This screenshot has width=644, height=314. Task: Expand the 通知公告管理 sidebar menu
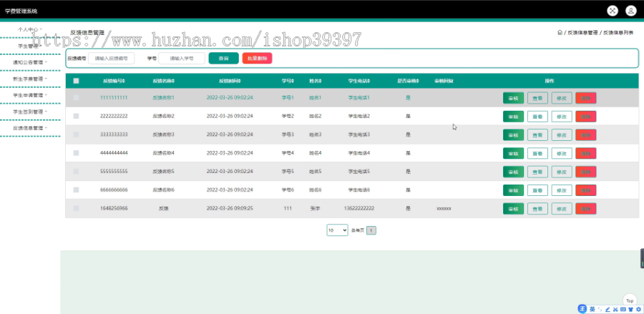click(x=29, y=62)
